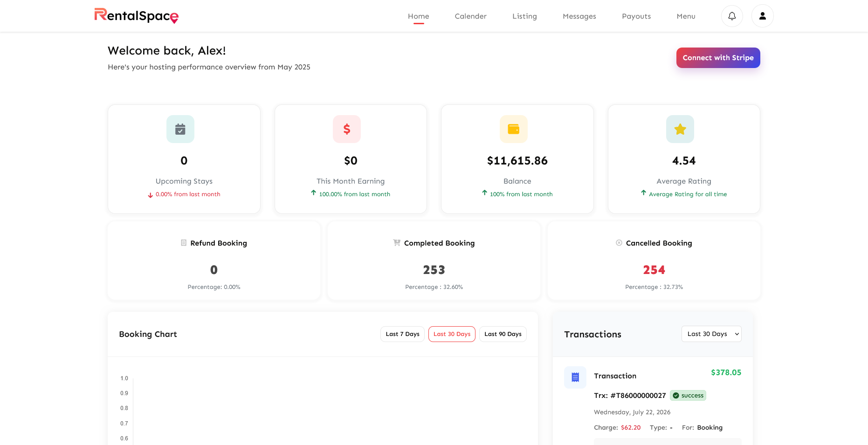The image size is (868, 445).
Task: Click the Transactions panel heading
Action: pyautogui.click(x=593, y=335)
